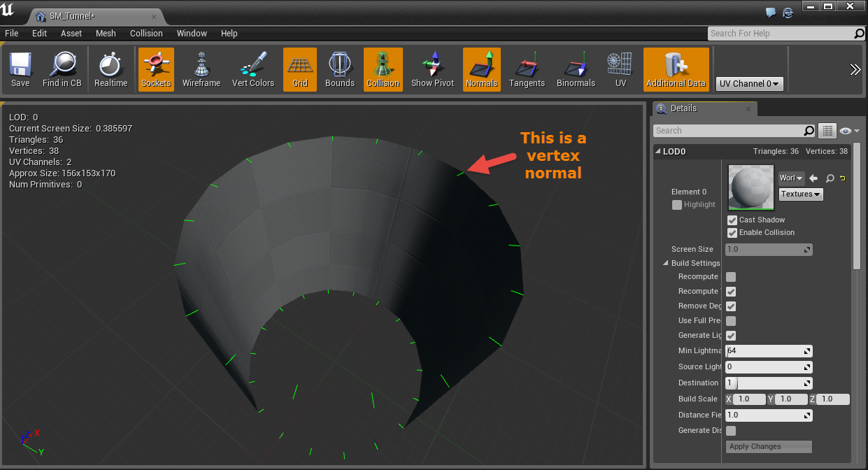This screenshot has width=868, height=470.
Task: Toggle the Normals display button
Action: [481, 70]
